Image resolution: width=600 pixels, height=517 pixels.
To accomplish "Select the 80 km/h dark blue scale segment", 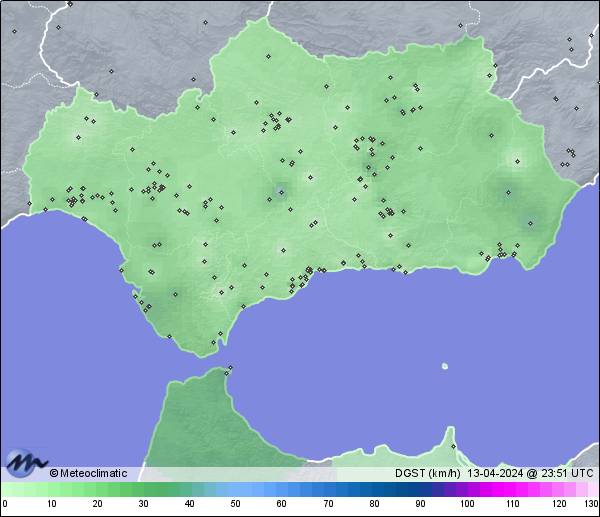I will pos(374,489).
